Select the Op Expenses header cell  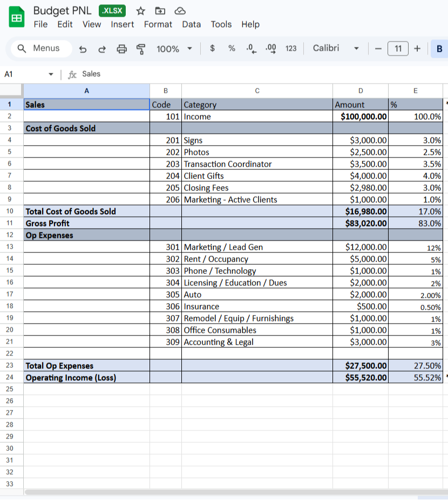point(87,235)
